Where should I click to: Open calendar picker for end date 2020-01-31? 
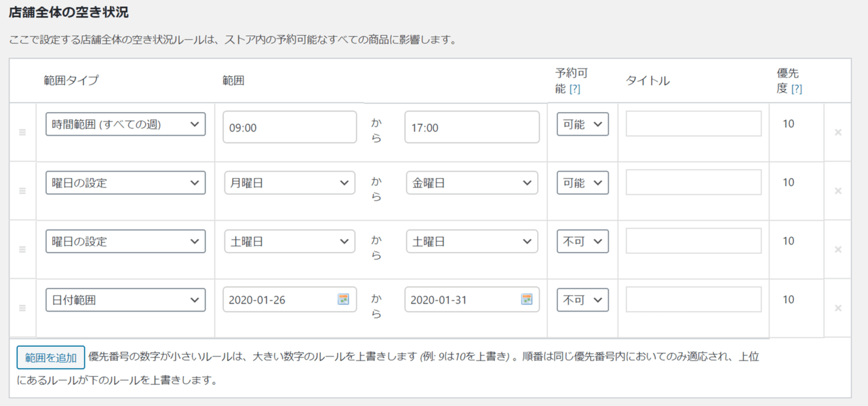tap(526, 299)
